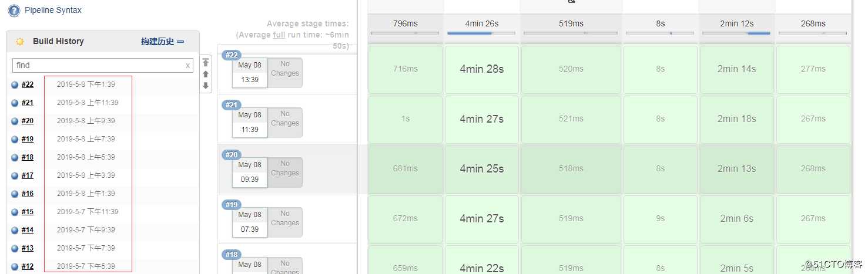Click the progress bar under 4min 26s average
Screen dimensions: 868x274
(x=481, y=33)
